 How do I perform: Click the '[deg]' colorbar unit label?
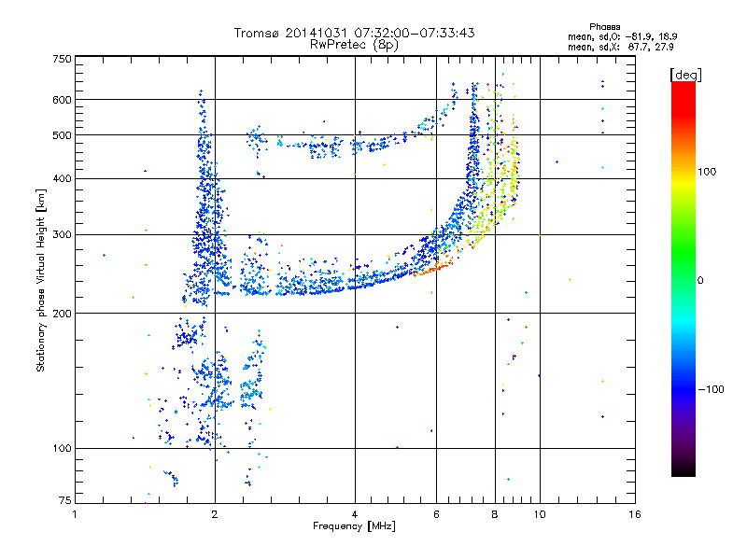(x=685, y=75)
